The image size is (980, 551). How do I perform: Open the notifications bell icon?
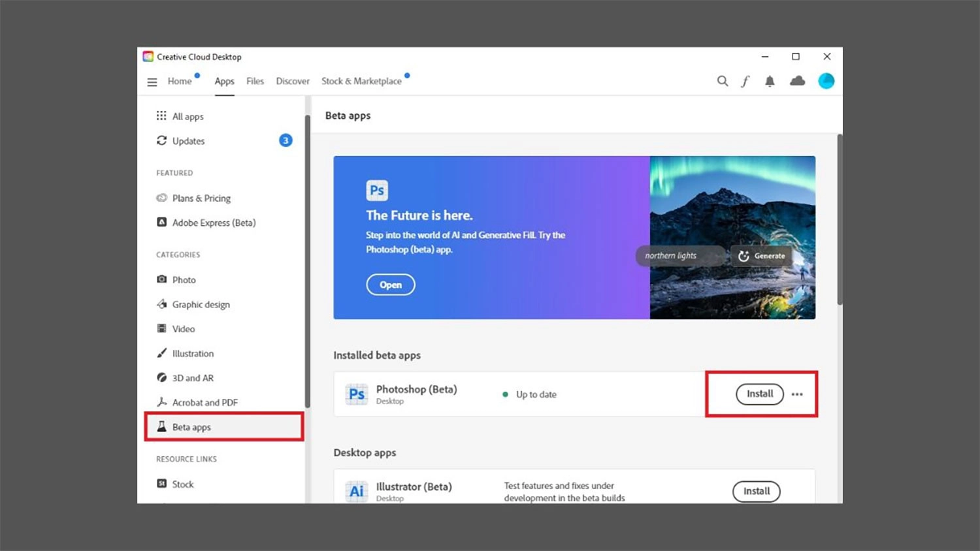pyautogui.click(x=770, y=81)
